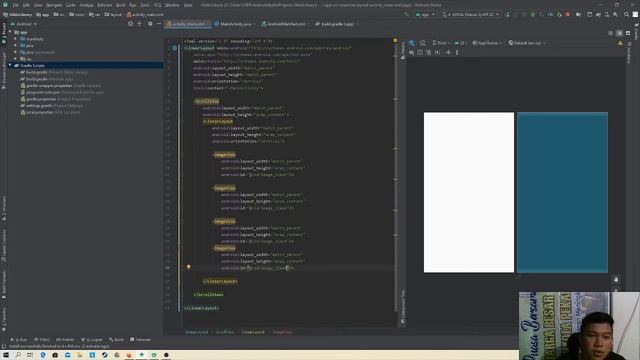Click the white design preview surface
Viewport: 640px width, 360px height.
469,192
